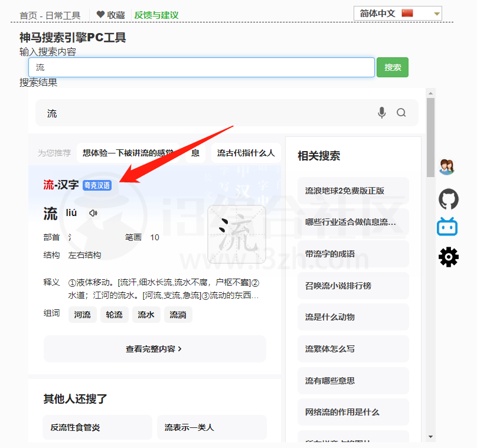Viewport: 477px width, 448px height.
Task: Click the microphone voice search icon
Action: coord(381,113)
